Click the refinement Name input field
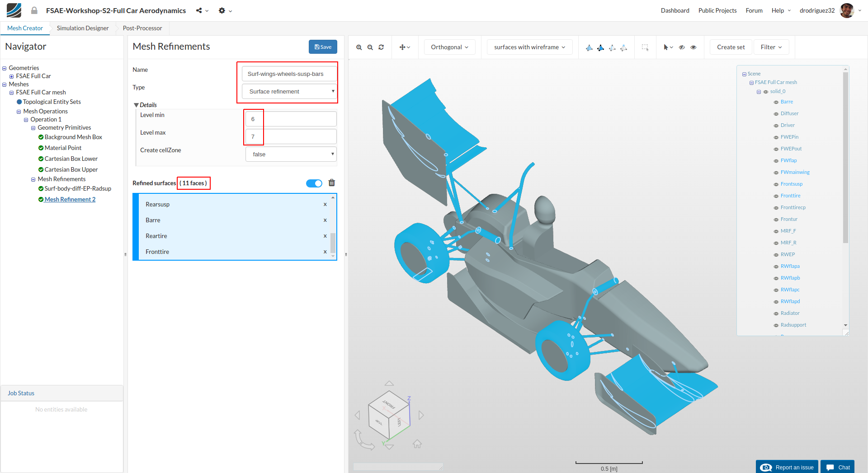 (x=289, y=74)
